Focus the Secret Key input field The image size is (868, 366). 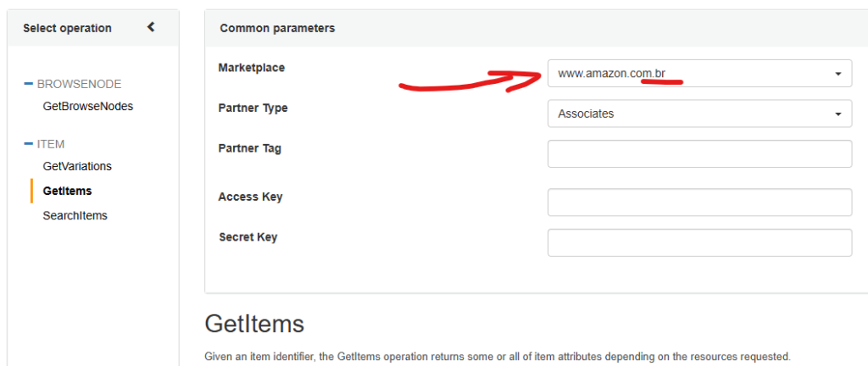click(x=699, y=242)
